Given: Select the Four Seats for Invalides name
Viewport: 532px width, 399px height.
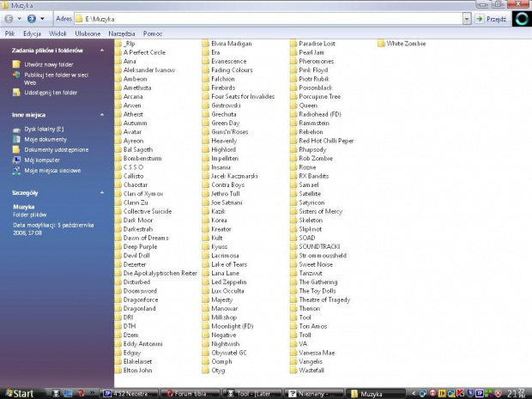Looking at the screenshot, I should tap(243, 96).
